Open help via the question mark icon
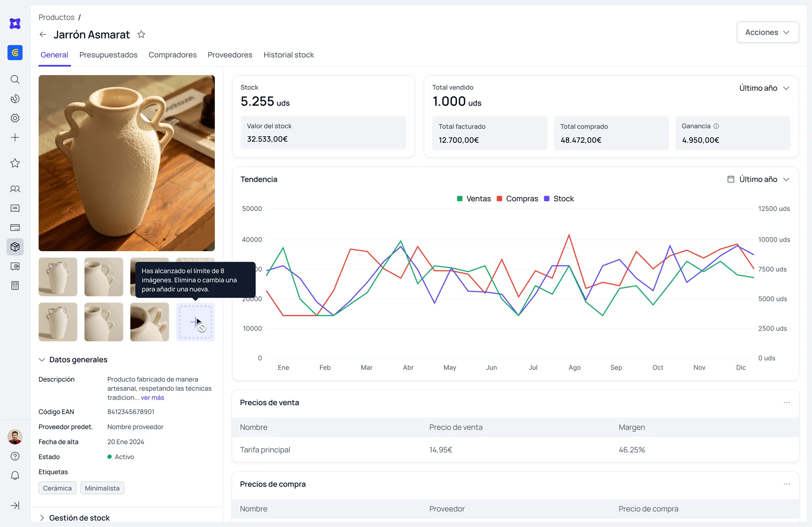The image size is (812, 527). point(15,456)
